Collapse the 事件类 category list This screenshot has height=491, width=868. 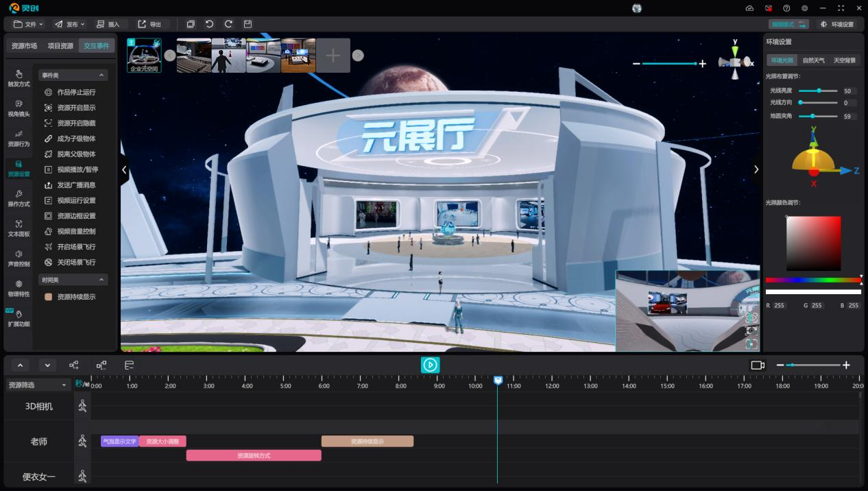102,75
